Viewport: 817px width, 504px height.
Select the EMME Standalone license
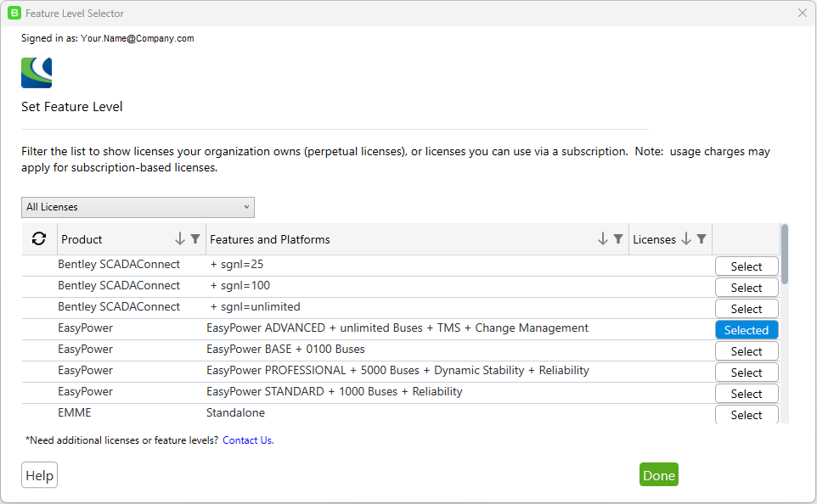pos(747,415)
